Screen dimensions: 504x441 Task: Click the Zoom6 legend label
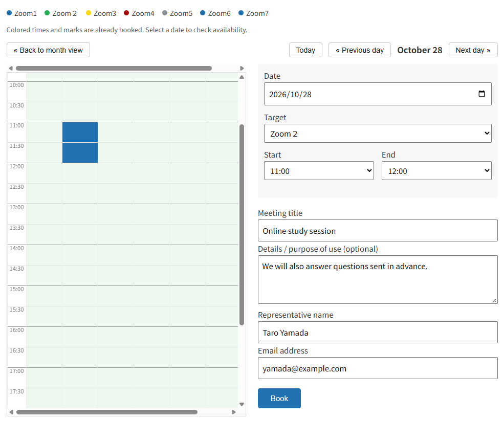point(219,13)
